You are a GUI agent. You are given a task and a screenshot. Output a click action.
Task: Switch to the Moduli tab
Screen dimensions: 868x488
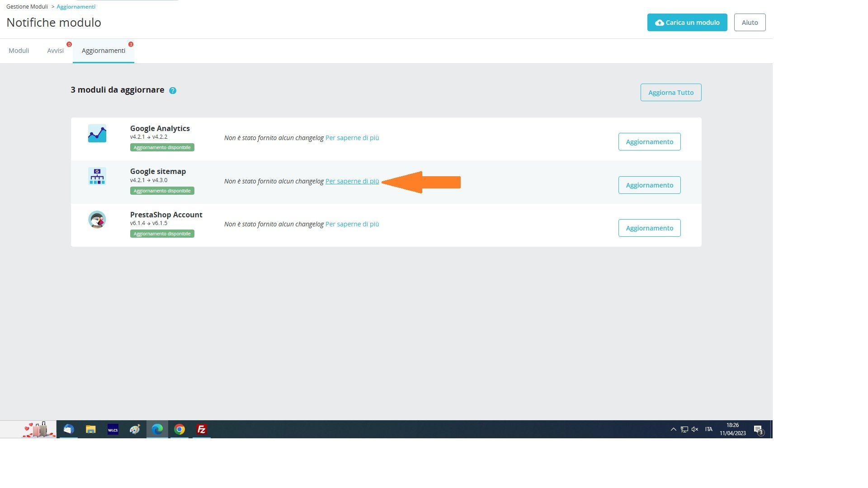[x=19, y=51]
